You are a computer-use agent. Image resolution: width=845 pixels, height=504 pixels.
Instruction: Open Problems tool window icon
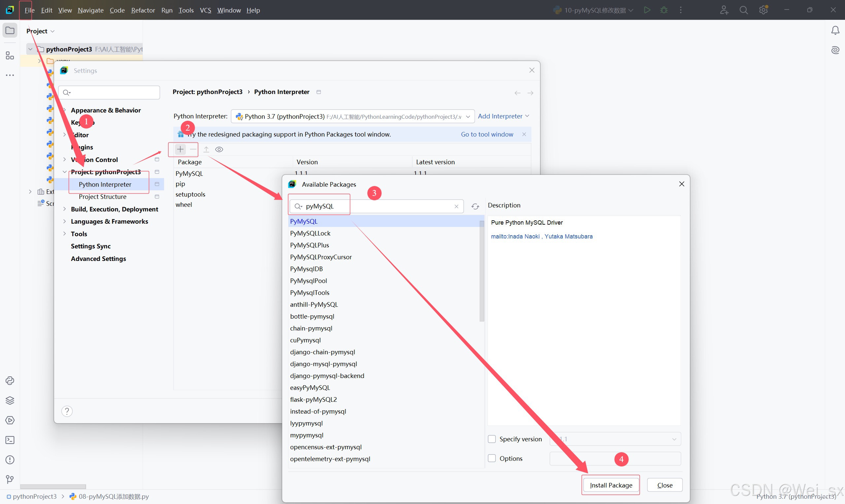pyautogui.click(x=10, y=460)
